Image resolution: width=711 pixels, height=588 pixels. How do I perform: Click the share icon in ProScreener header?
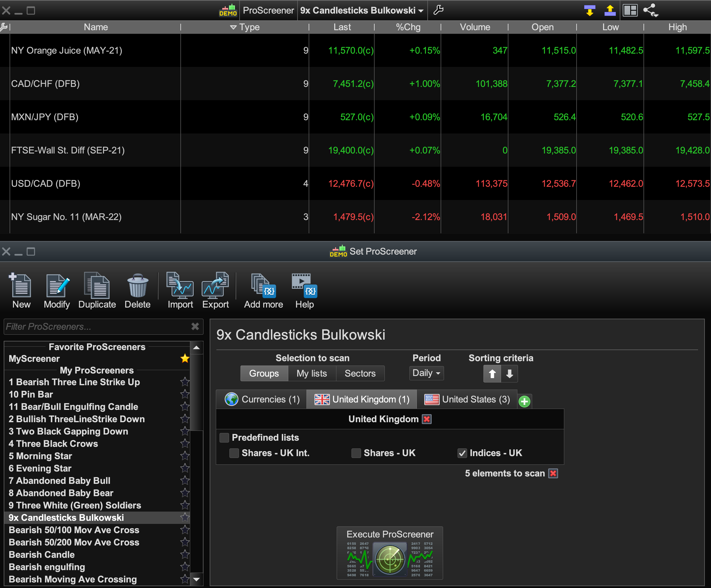pyautogui.click(x=650, y=10)
